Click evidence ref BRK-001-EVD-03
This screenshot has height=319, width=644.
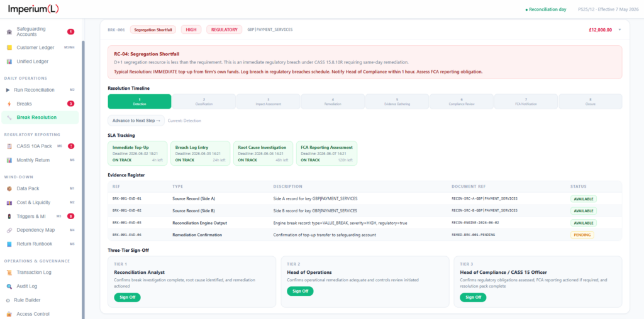click(127, 223)
